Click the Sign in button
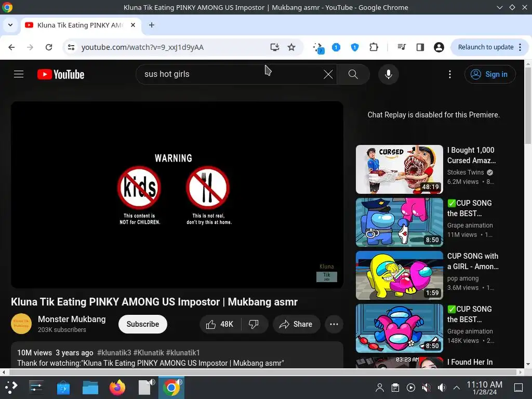 (x=490, y=74)
